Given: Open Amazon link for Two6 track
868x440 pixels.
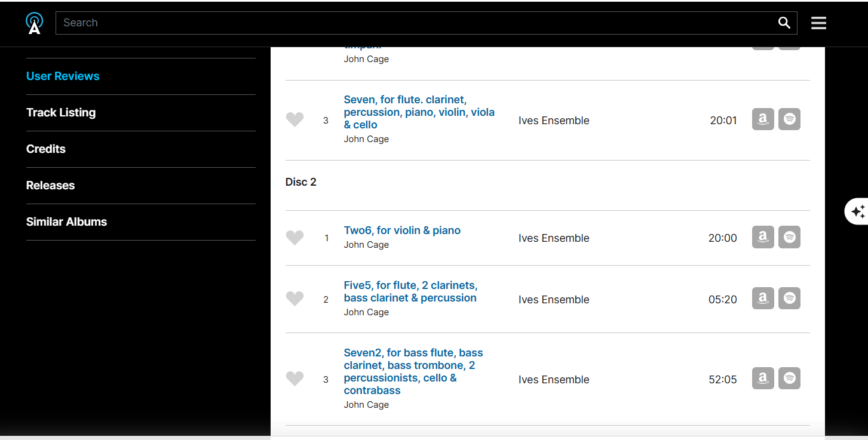Looking at the screenshot, I should [x=763, y=237].
